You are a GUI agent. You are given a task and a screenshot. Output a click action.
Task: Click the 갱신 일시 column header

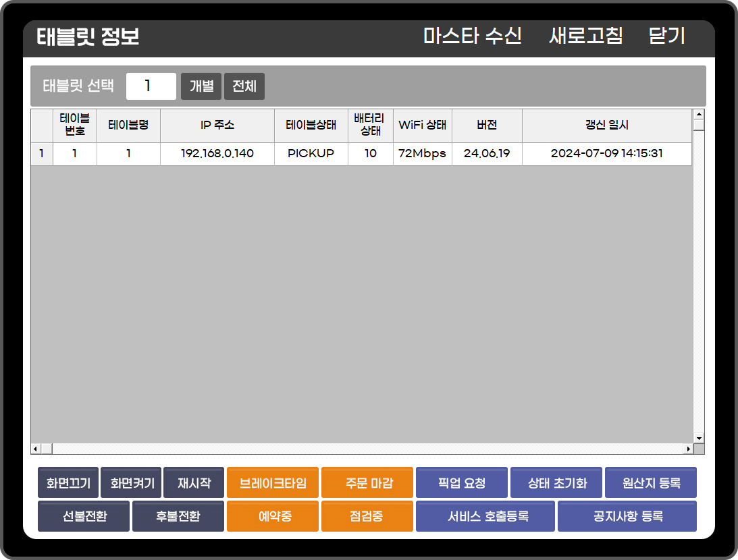point(607,125)
